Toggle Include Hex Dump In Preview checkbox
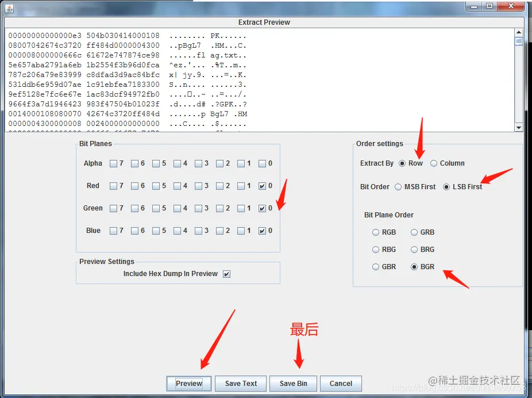The image size is (532, 398). [226, 274]
